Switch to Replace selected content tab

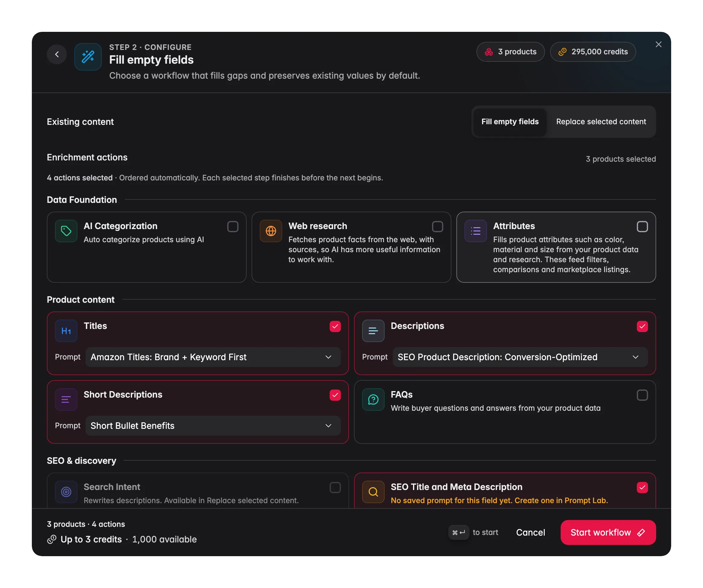(x=601, y=122)
